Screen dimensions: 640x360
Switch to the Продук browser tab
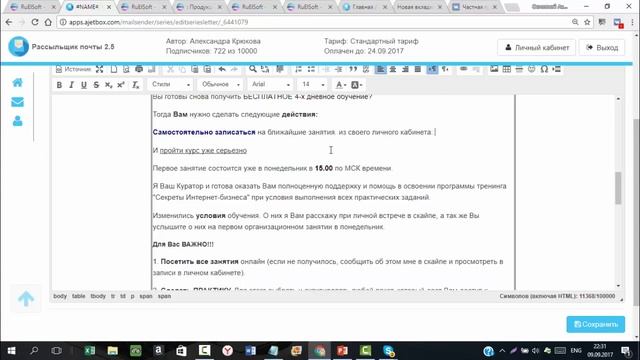[x=200, y=7]
